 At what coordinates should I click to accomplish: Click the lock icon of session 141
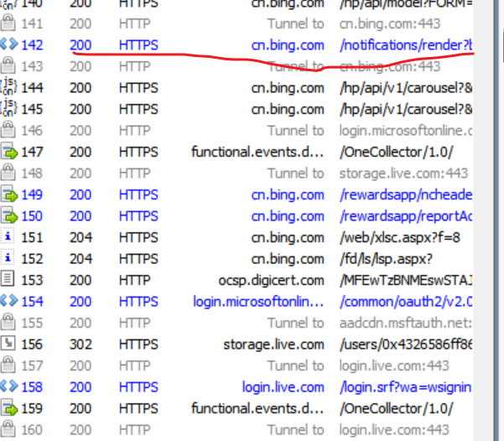[8, 23]
